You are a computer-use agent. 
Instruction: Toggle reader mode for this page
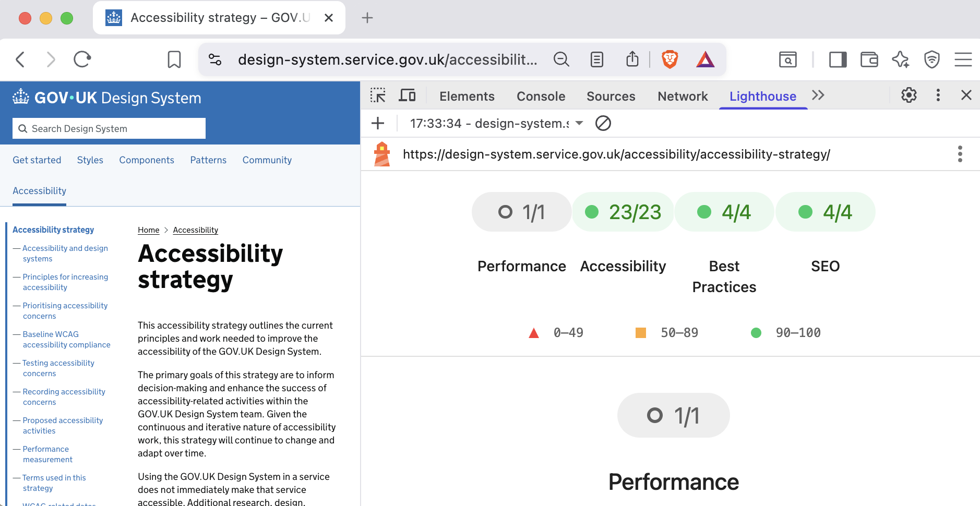596,59
